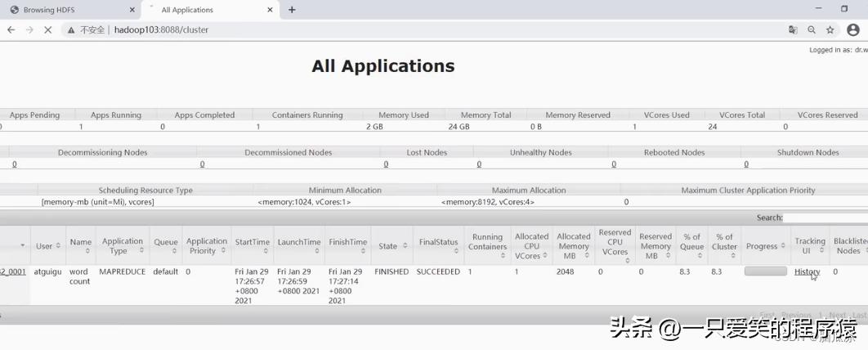This screenshot has width=868, height=350.
Task: Click the not-secure warning icon
Action: [72, 29]
